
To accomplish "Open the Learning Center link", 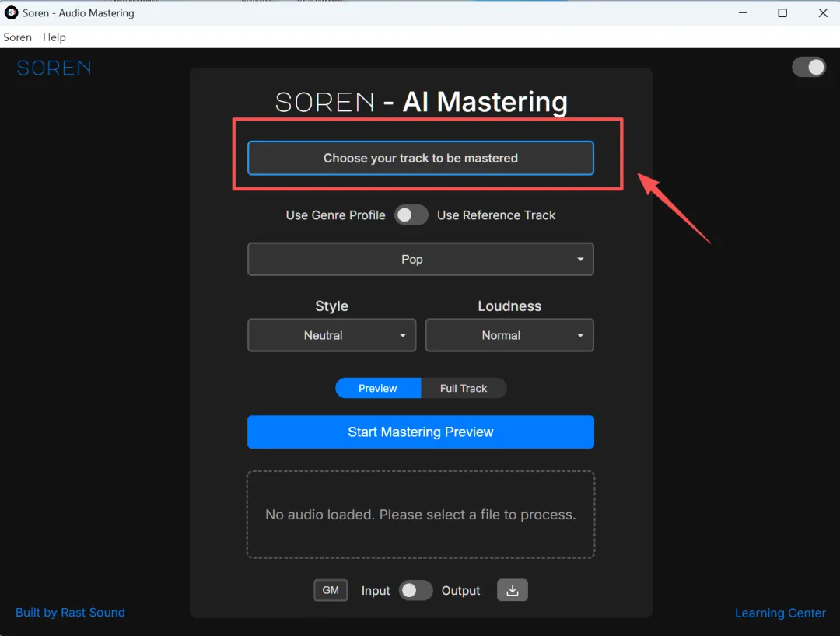I will coord(780,613).
